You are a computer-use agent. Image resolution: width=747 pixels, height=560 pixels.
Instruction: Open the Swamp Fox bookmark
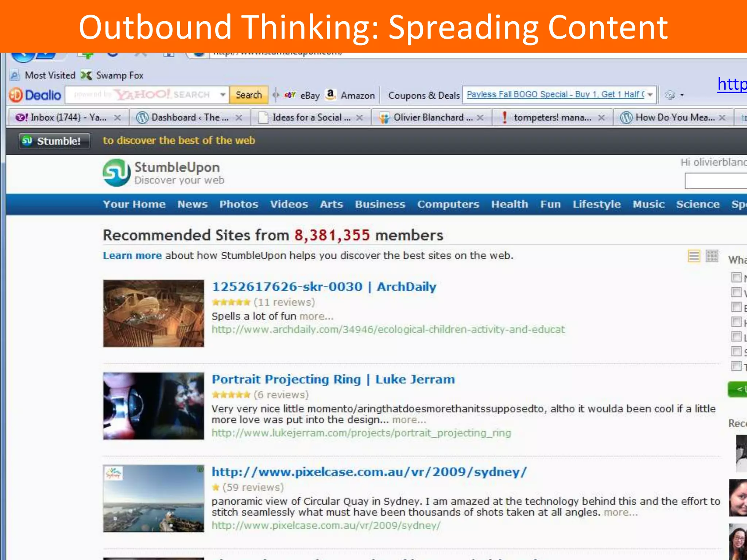[112, 75]
